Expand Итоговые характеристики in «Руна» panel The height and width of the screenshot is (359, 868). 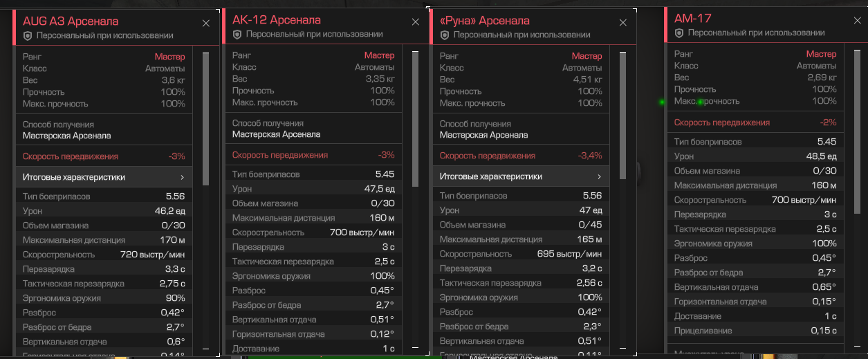click(x=521, y=176)
